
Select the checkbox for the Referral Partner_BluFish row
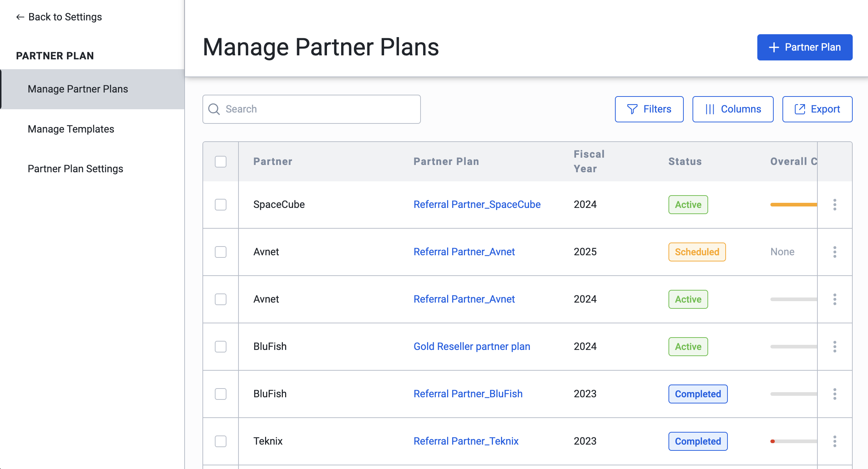tap(221, 394)
